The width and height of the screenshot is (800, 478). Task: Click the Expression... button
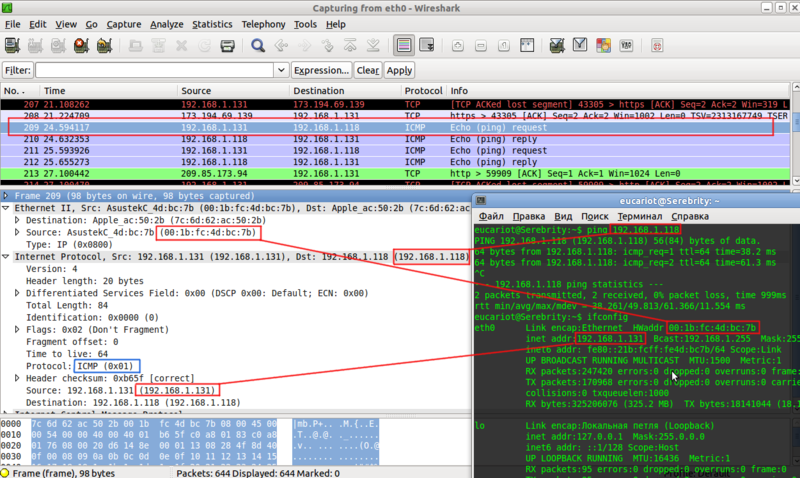(x=321, y=70)
